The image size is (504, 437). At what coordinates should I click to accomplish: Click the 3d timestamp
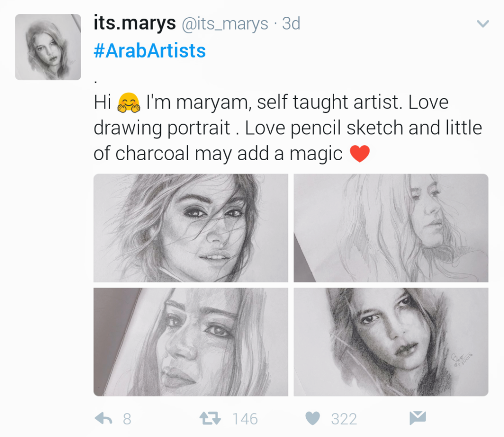[x=291, y=24]
